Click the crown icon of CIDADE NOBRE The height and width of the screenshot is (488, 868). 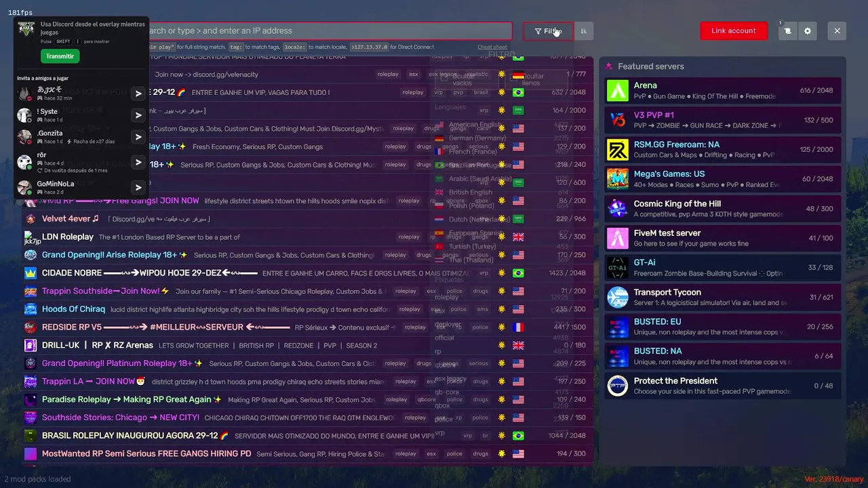point(31,273)
